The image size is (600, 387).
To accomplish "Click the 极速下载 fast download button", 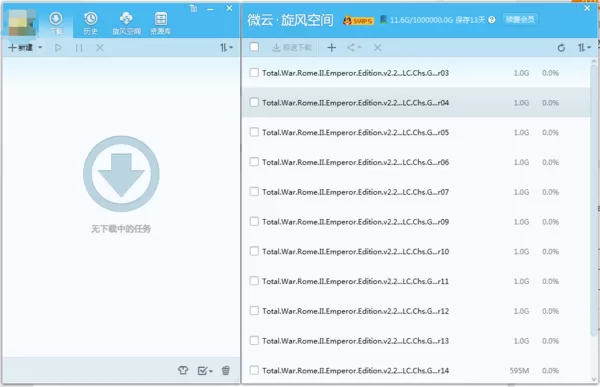I will [x=292, y=47].
